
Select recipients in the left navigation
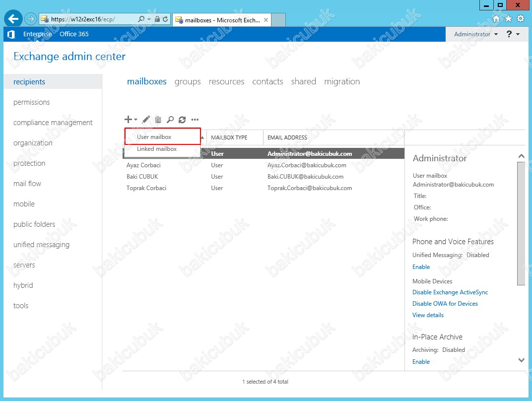[53, 82]
